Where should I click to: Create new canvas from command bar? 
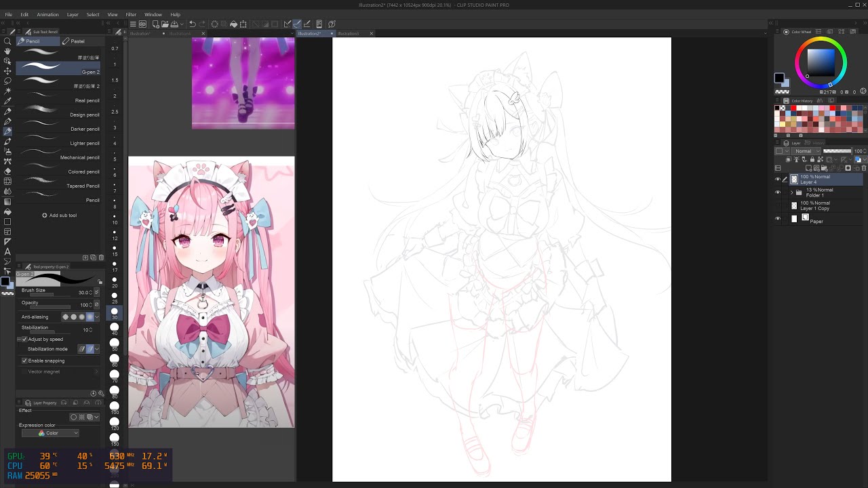156,24
